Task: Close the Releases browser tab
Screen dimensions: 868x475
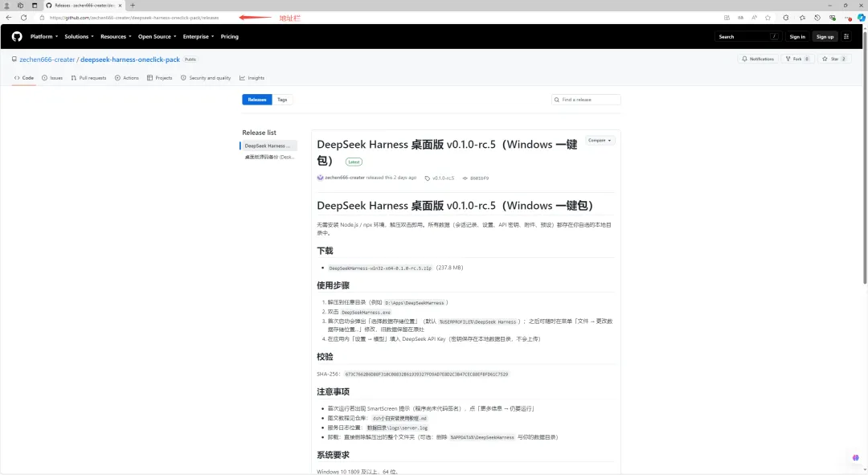Action: (120, 6)
